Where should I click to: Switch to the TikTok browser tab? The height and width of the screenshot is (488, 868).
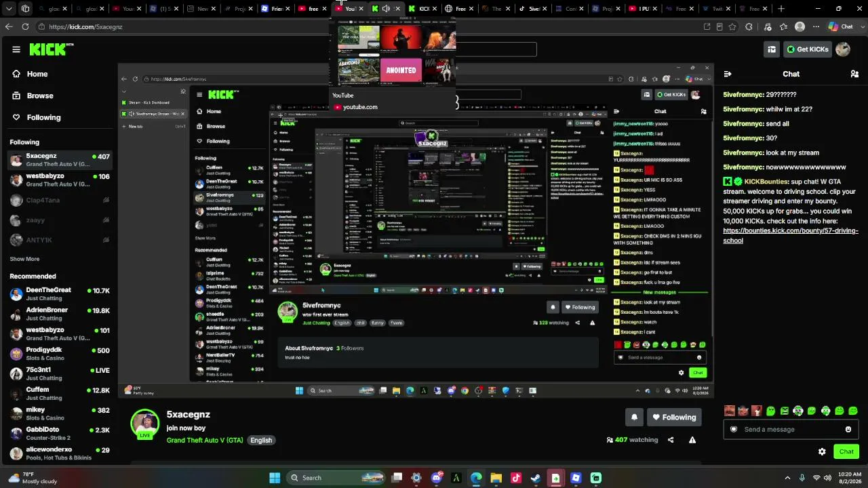(533, 9)
